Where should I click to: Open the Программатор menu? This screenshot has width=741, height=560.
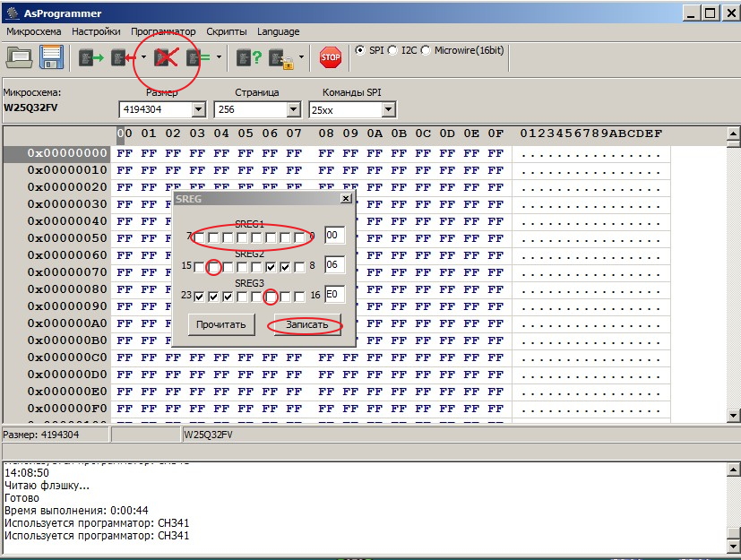click(163, 31)
